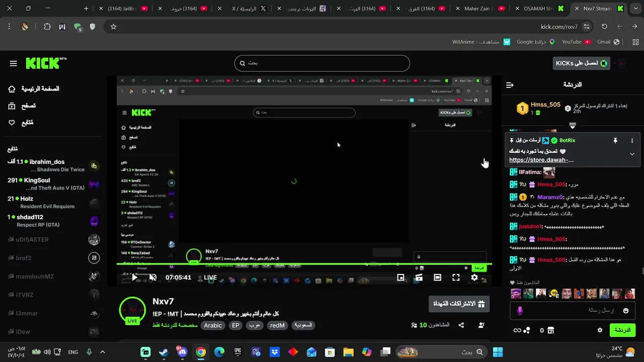Viewport: 644px width, 362px height.
Task: Click the stream progress bar
Action: point(304,264)
